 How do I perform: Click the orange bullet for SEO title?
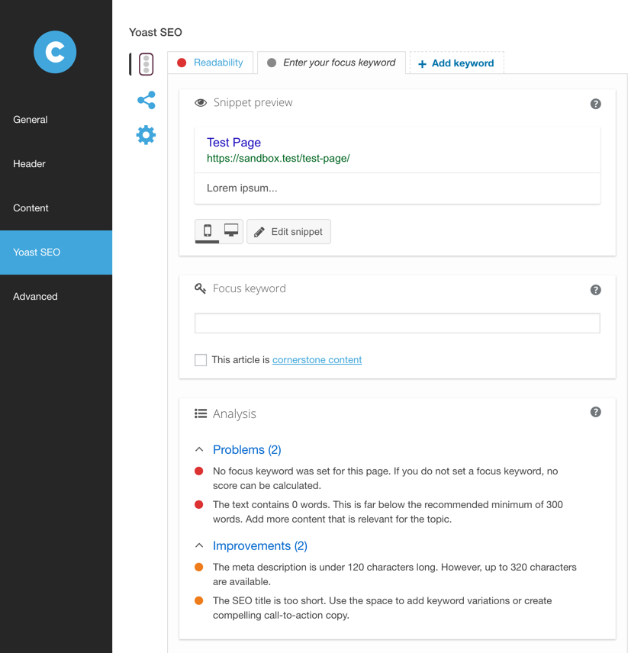coord(198,601)
